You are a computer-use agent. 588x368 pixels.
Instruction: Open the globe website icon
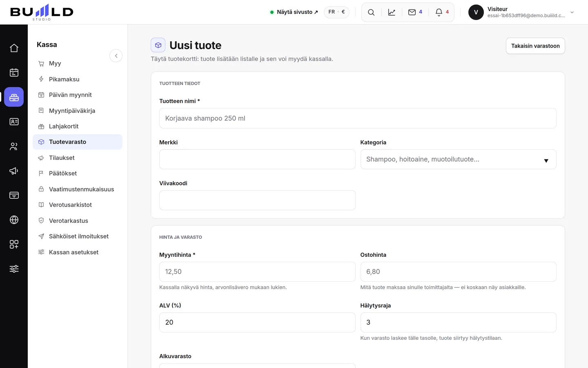(x=14, y=220)
